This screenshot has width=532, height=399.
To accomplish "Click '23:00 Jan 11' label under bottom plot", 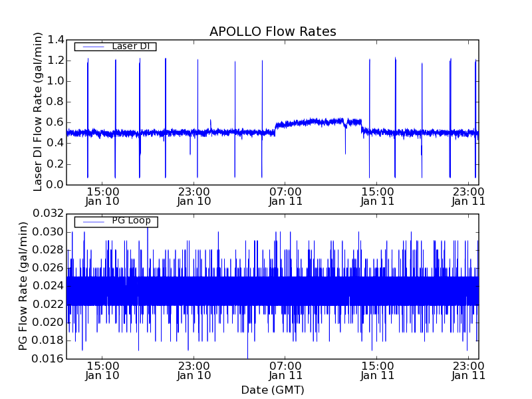I will [x=468, y=371].
